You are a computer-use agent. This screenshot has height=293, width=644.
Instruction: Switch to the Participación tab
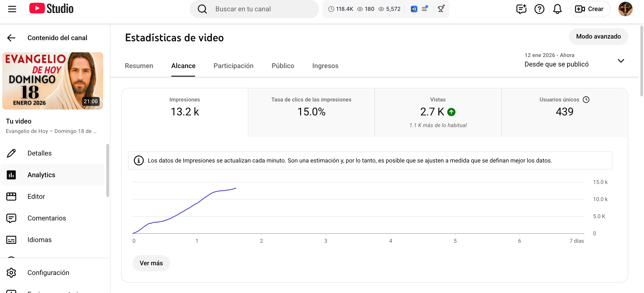coord(233,66)
